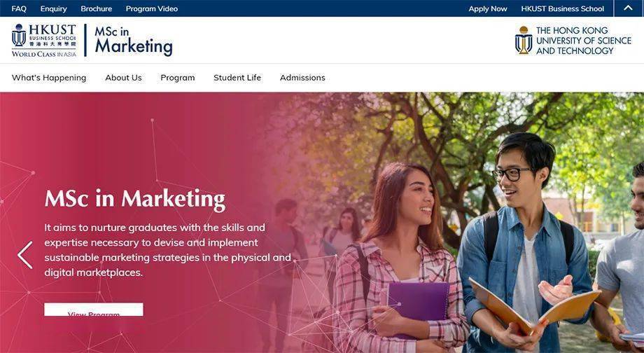Go to previous slide with left arrow
The width and height of the screenshot is (644, 353).
coord(25,255)
